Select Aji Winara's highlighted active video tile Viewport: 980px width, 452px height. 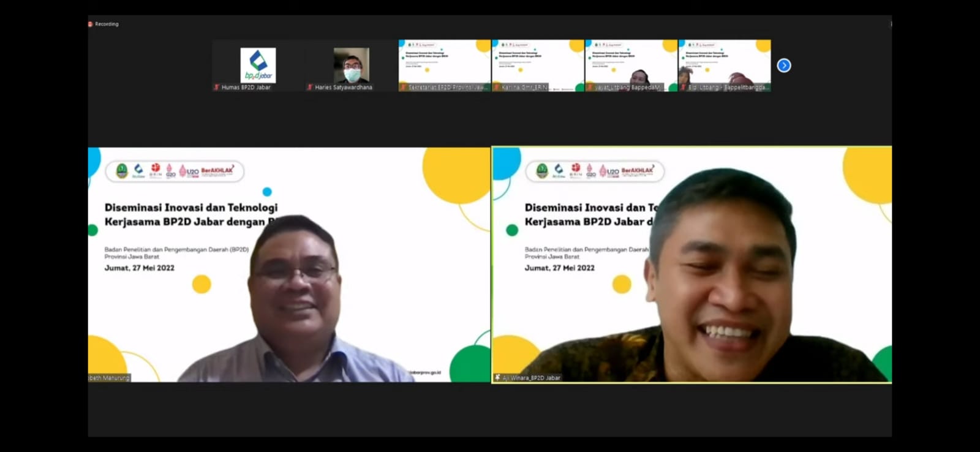click(692, 265)
